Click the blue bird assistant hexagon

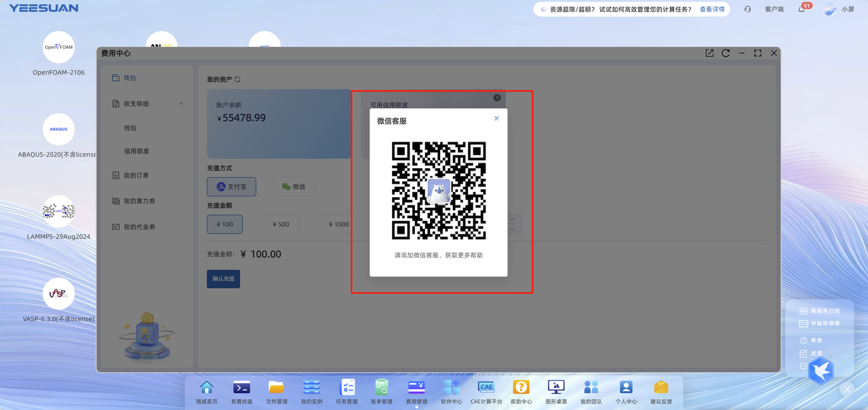(821, 371)
